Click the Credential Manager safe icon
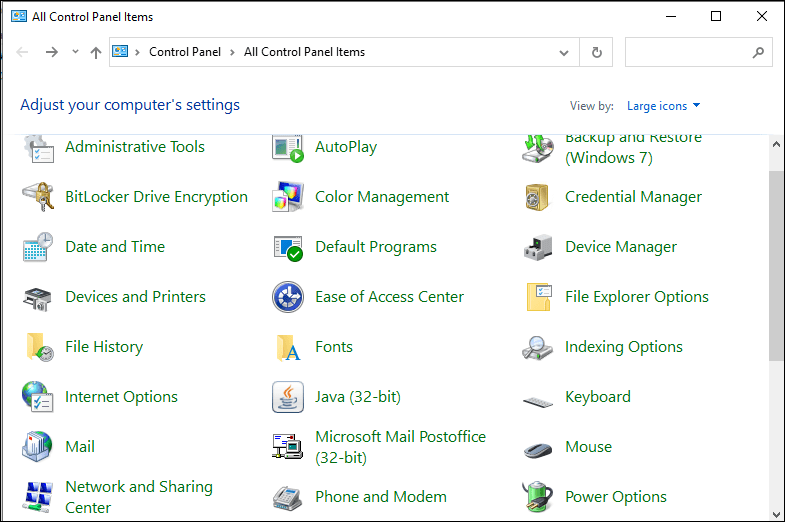Viewport: 785px width, 522px height. point(537,197)
